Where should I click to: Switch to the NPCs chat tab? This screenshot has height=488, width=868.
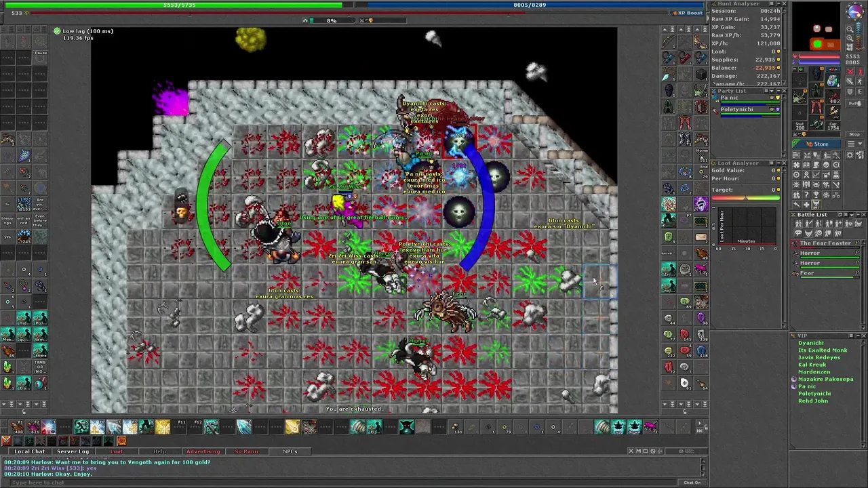pos(290,451)
